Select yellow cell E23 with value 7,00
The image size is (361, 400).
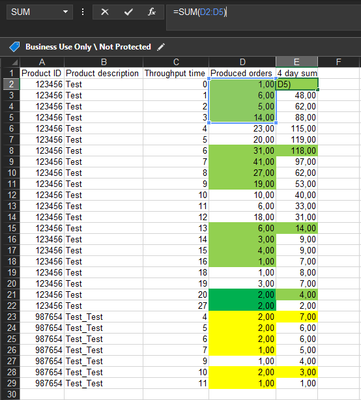297,317
